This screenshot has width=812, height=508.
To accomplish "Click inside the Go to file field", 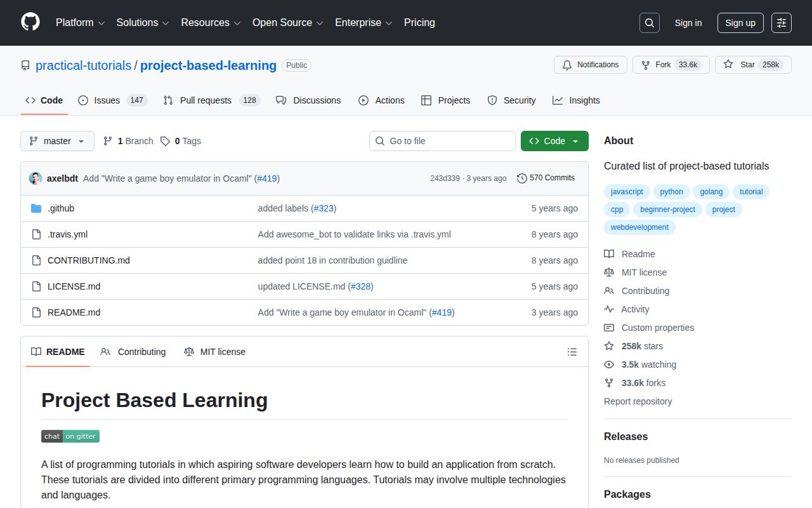I will (x=442, y=141).
